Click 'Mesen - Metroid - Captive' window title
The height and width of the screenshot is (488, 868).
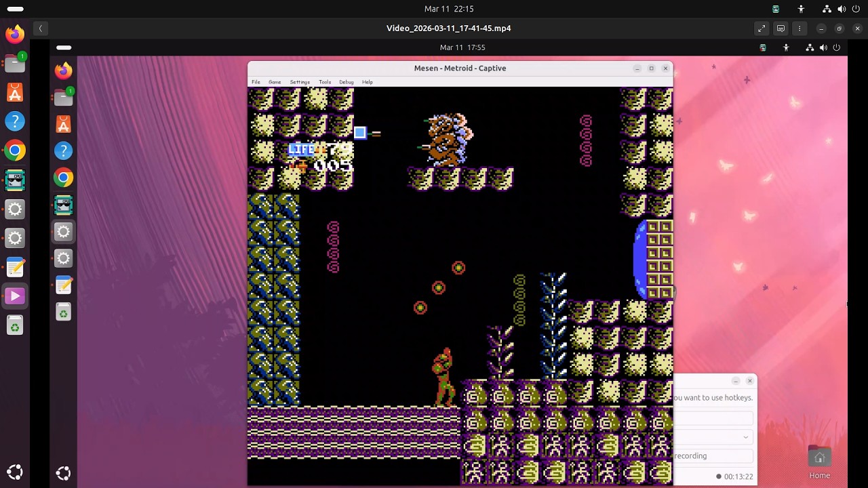click(x=460, y=68)
